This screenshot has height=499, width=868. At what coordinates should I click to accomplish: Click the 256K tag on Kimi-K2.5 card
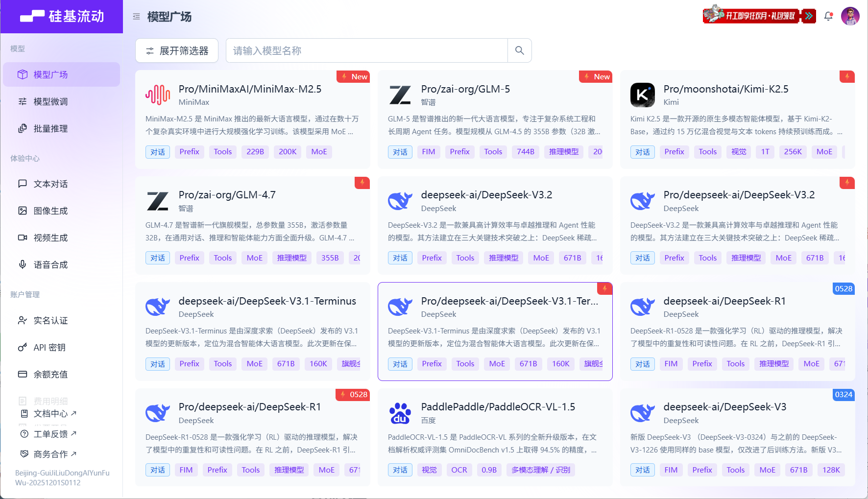point(793,152)
